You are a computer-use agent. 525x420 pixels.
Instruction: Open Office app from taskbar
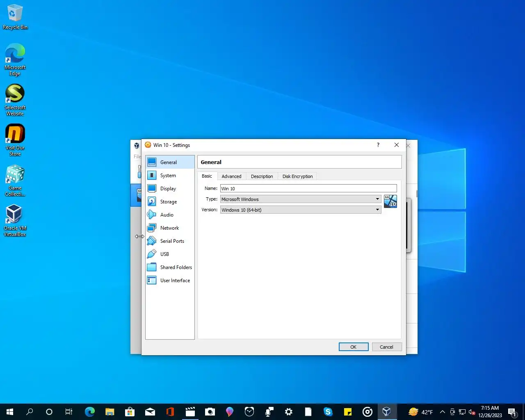tap(170, 412)
